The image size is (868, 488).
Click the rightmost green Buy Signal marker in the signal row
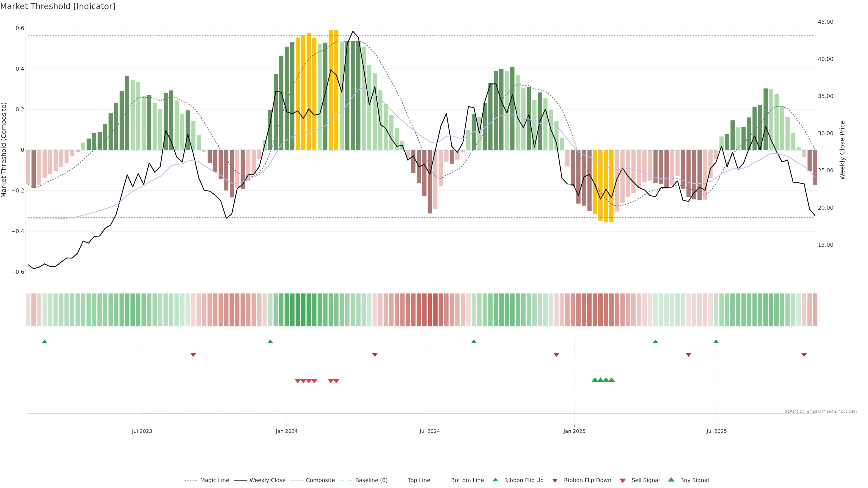611,380
